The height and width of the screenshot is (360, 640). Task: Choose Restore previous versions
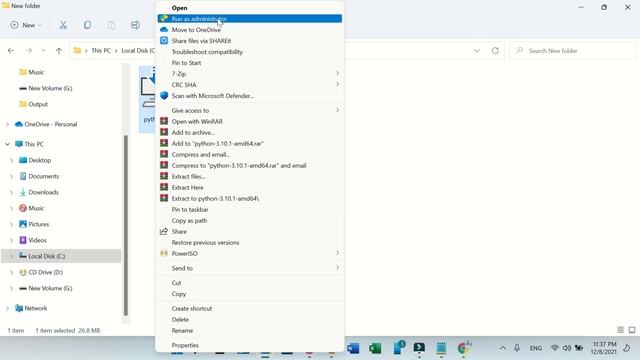[x=250, y=243]
